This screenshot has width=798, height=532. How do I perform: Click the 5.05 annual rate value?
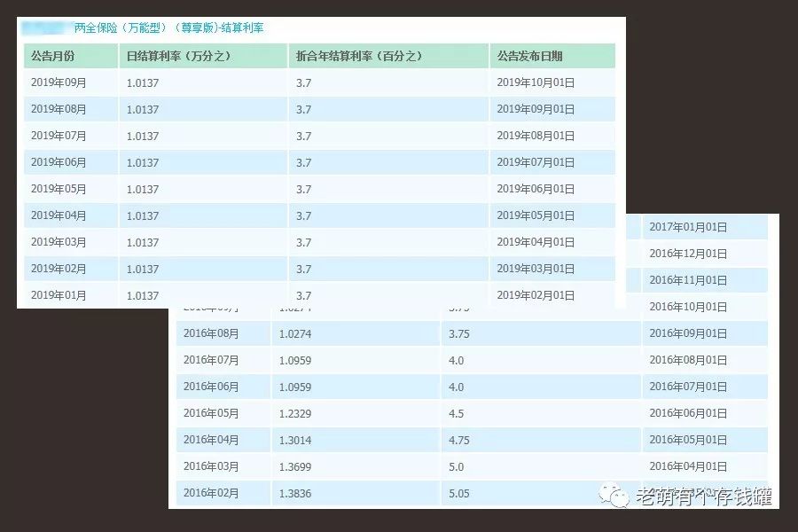point(459,493)
